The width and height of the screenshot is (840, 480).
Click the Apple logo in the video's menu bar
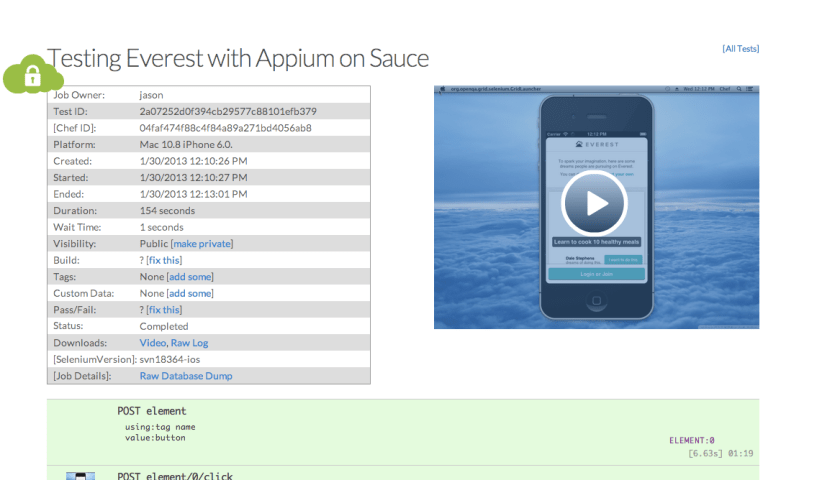441,90
